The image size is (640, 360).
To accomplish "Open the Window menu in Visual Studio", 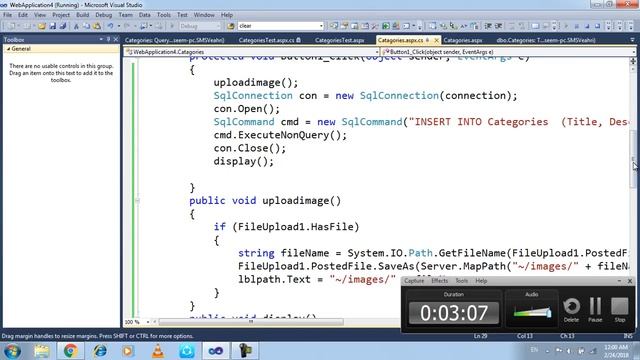I will point(204,15).
